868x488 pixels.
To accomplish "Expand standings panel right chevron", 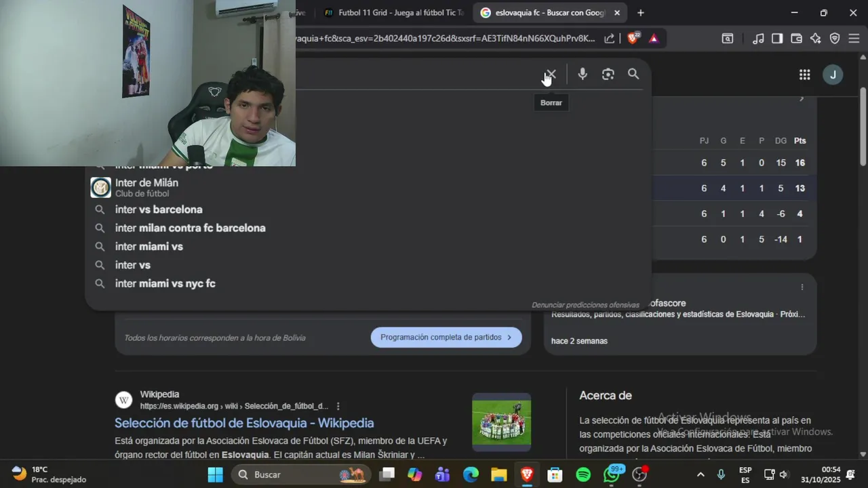I will pos(802,99).
